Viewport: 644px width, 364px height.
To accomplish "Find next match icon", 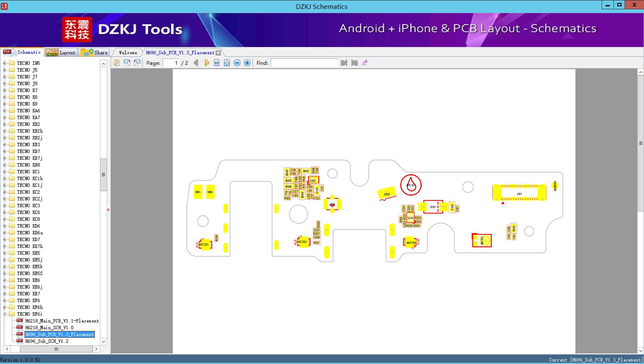I will [x=354, y=63].
